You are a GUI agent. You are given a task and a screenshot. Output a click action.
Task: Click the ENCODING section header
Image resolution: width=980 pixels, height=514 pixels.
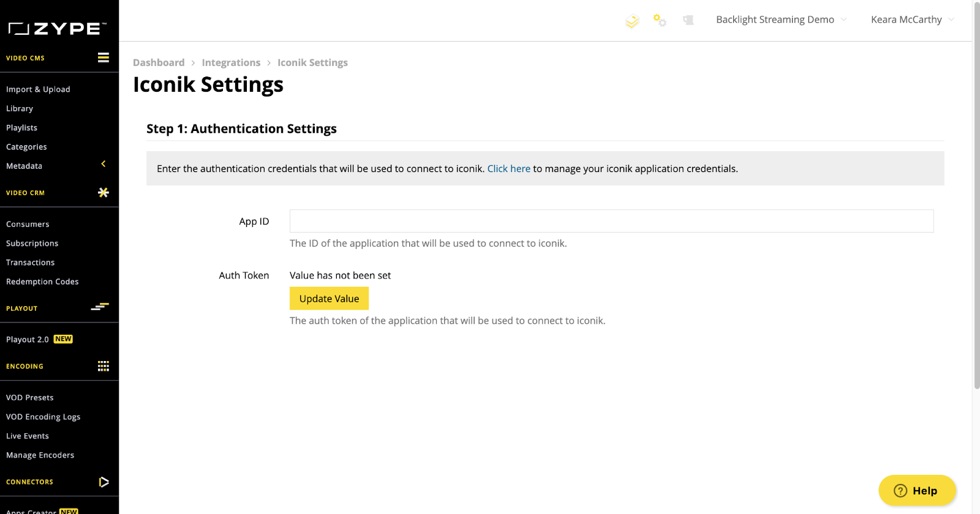click(24, 367)
